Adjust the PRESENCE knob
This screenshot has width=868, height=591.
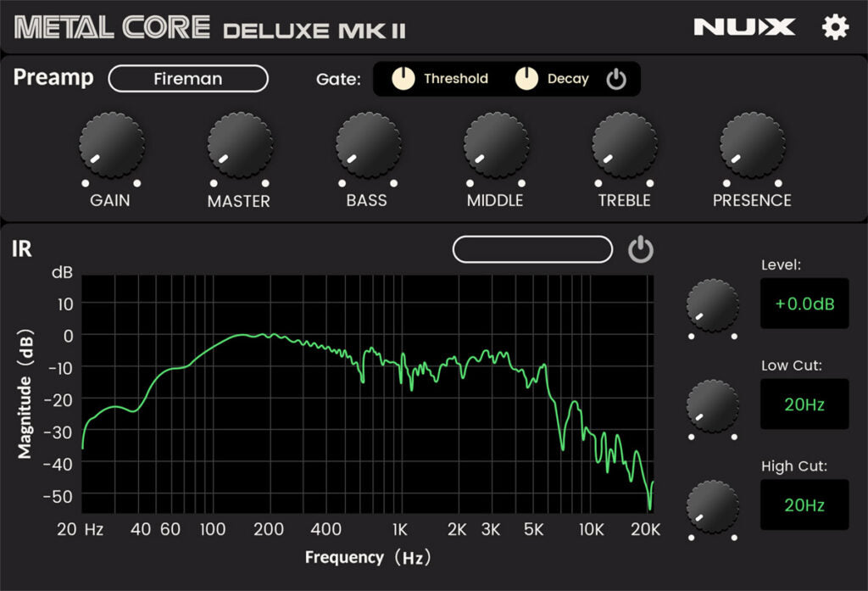point(751,144)
